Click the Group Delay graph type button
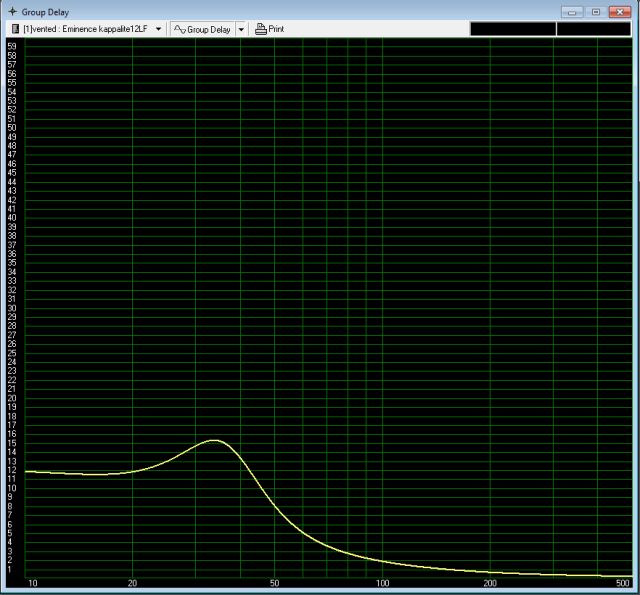This screenshot has height=595, width=640. coord(202,29)
